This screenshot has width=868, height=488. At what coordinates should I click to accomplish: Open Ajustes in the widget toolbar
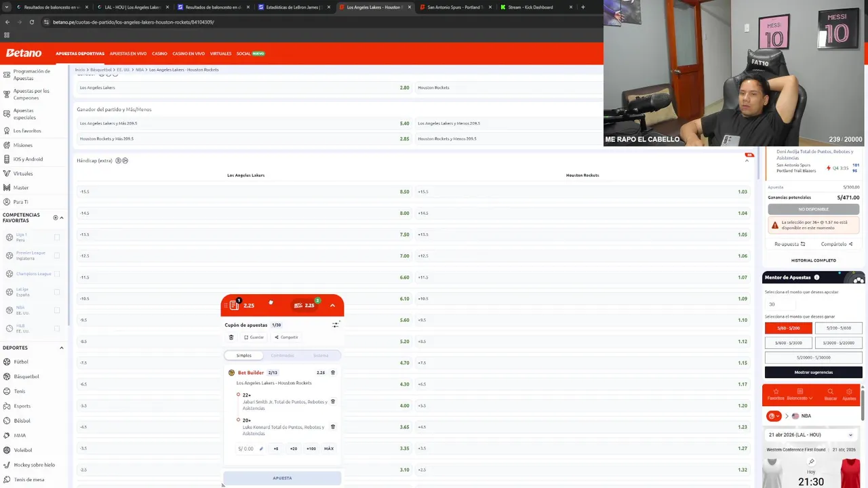849,394
